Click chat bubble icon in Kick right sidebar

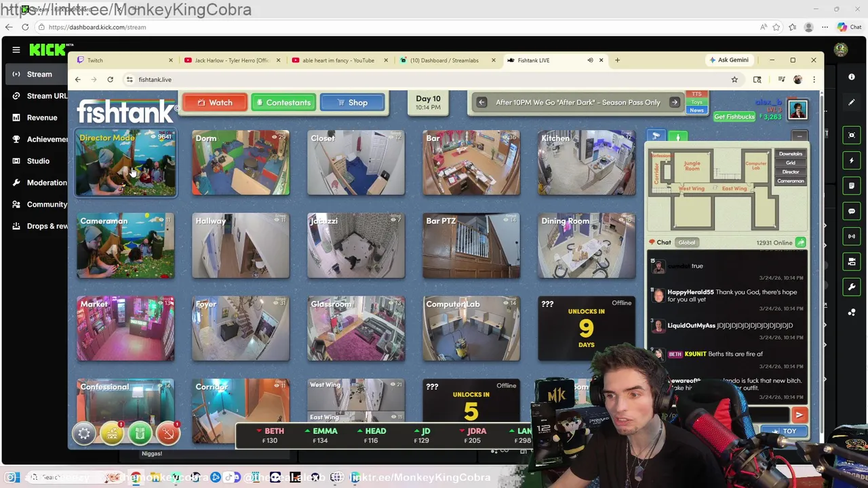[852, 211]
